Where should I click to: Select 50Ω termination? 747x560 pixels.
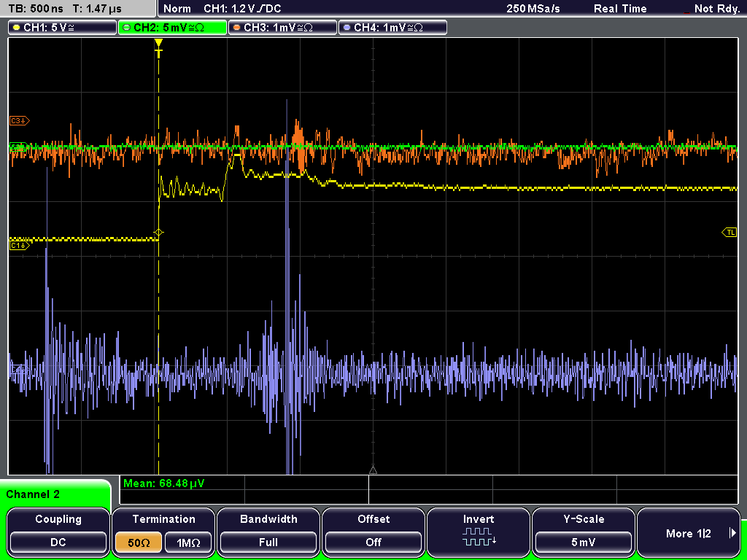(x=138, y=542)
